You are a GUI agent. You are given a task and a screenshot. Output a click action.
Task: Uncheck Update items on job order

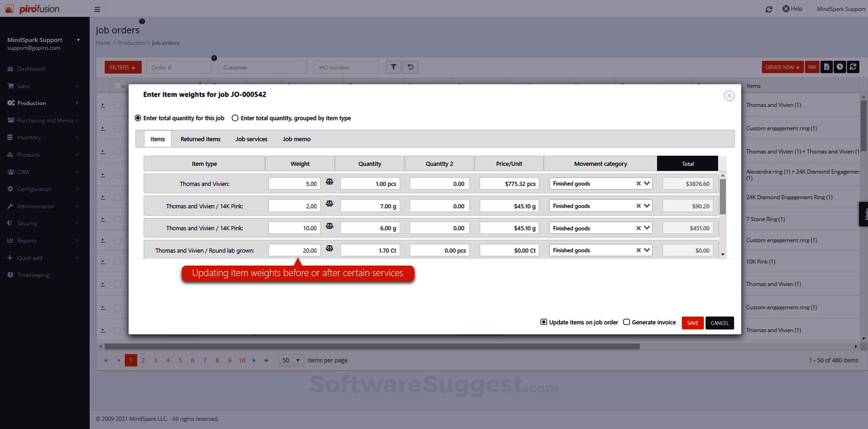(543, 322)
